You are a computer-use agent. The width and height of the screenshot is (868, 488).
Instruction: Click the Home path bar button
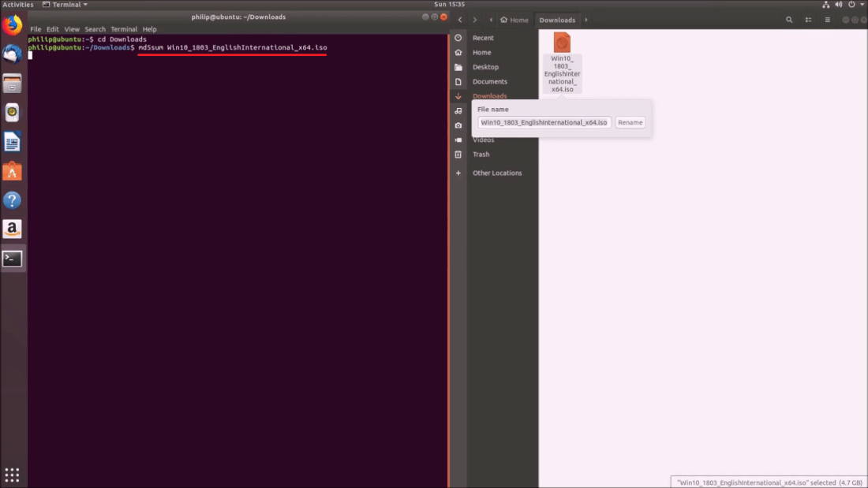(514, 20)
